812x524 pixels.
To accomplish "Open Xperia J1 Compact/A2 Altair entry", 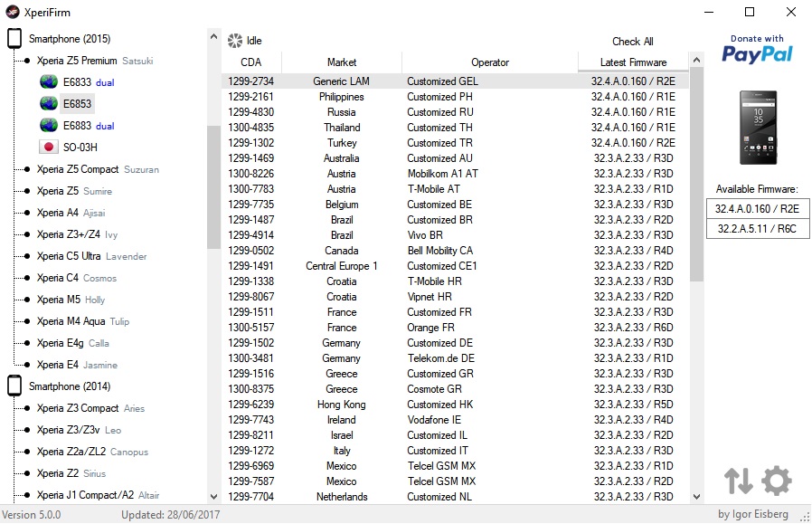I will click(x=98, y=496).
